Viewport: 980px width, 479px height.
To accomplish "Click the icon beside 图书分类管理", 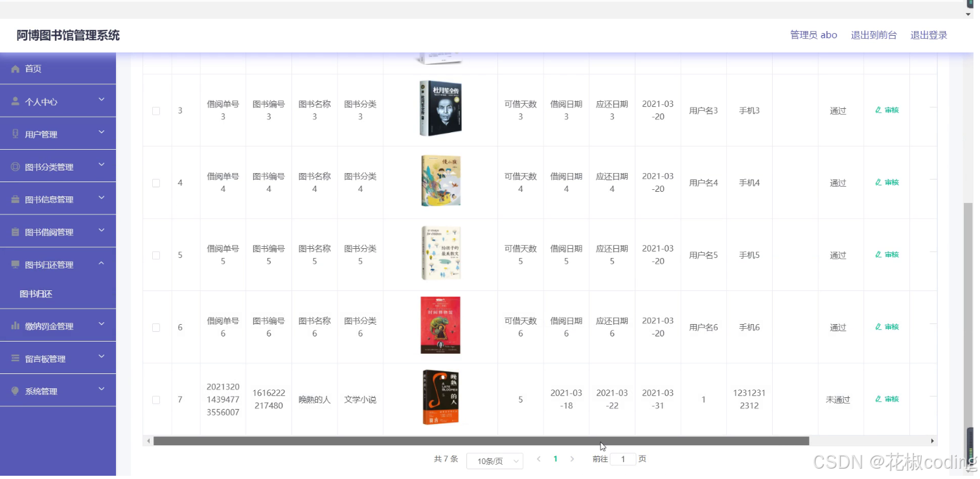I will pos(16,167).
